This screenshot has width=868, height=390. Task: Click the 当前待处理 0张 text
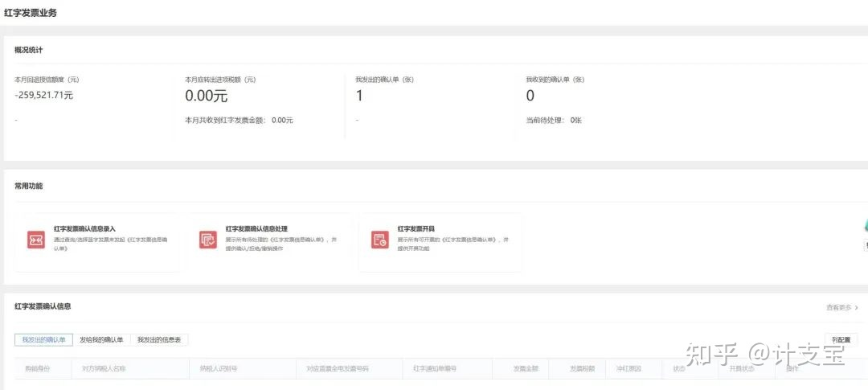coord(554,120)
